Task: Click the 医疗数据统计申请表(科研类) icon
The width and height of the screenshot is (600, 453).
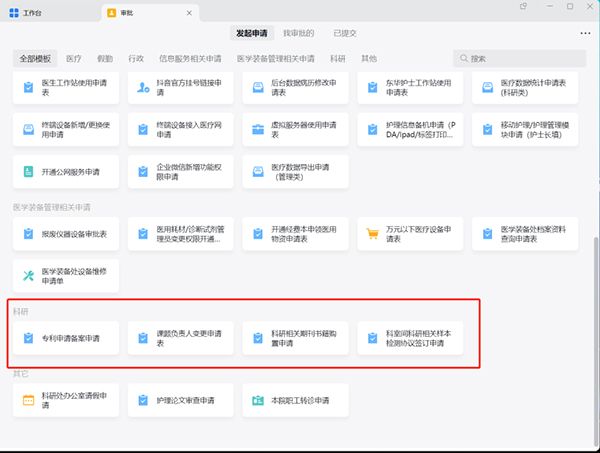Action: click(x=488, y=88)
